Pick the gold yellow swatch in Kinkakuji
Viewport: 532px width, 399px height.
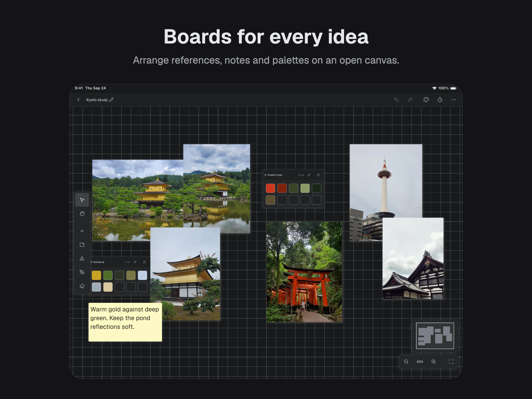click(96, 275)
